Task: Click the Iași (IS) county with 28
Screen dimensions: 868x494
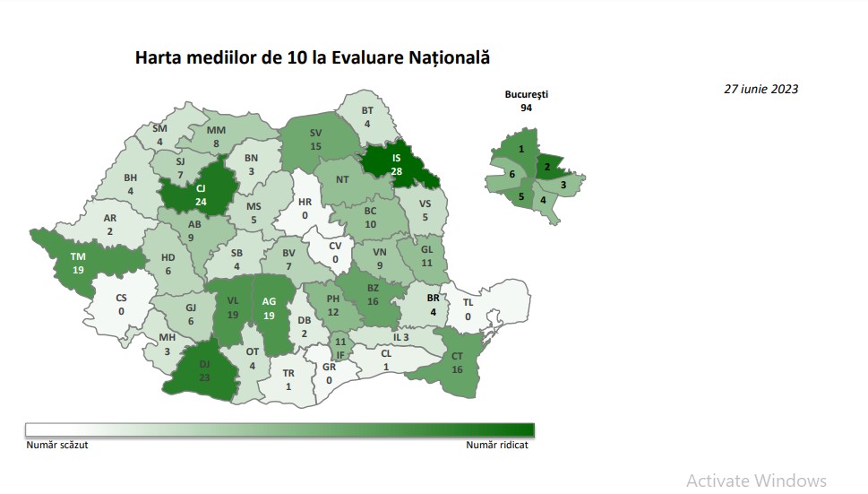Action: (x=396, y=165)
